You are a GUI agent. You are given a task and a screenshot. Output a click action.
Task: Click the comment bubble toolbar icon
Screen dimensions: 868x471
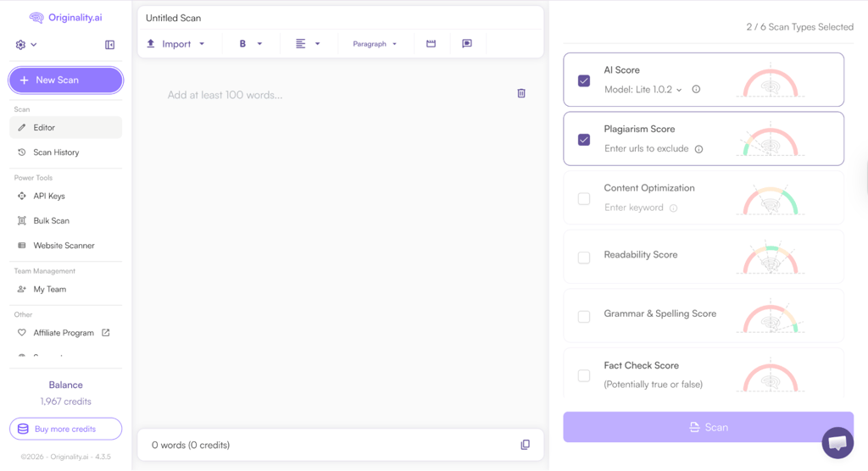[467, 44]
